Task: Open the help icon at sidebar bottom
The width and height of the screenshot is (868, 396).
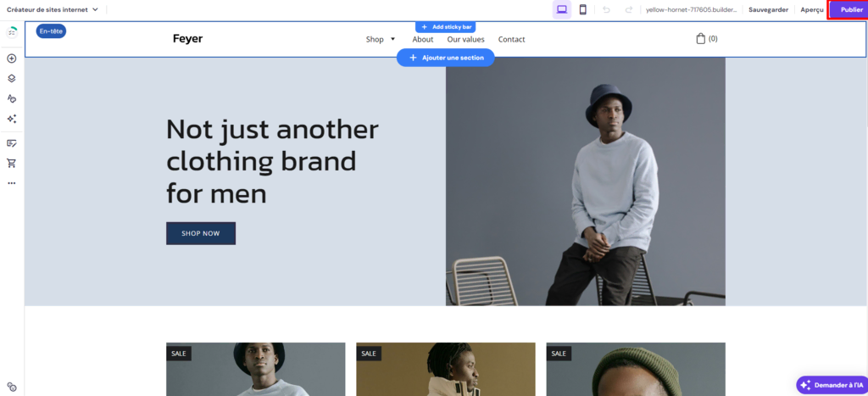Action: pos(12,387)
